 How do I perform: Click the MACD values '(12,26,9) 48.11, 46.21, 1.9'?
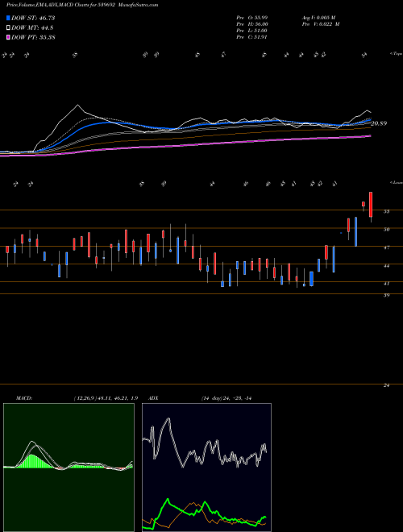point(106,398)
